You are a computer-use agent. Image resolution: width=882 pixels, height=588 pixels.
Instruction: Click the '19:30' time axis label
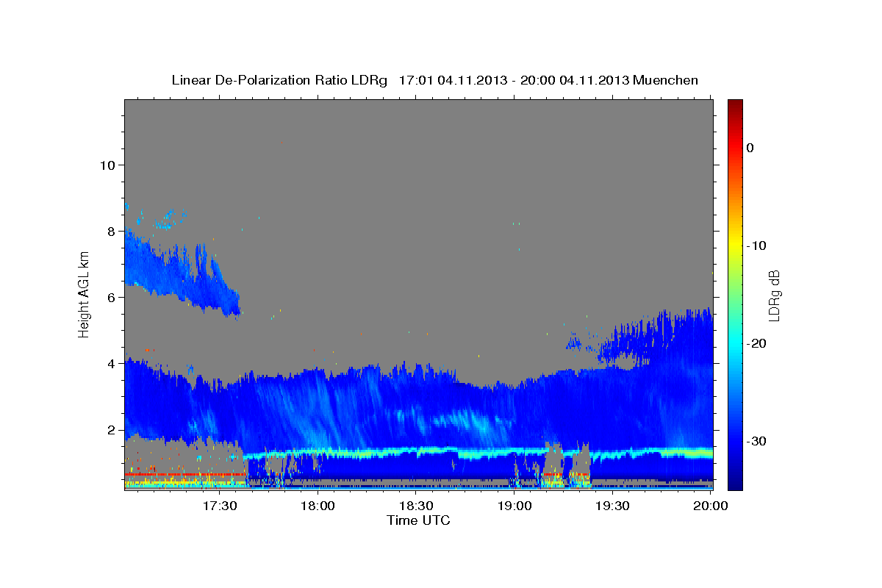(x=612, y=506)
